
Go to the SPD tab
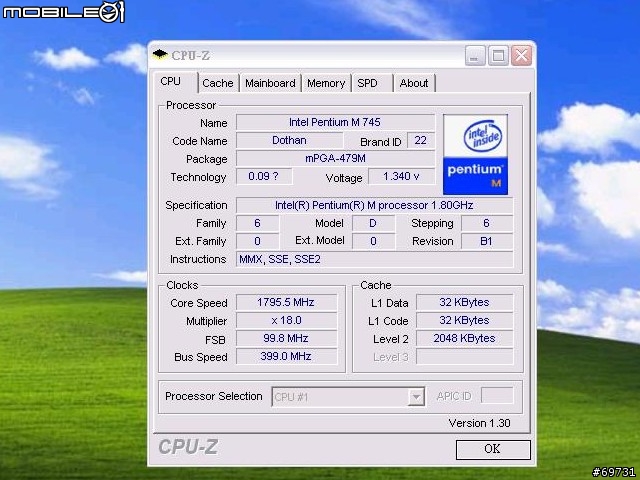(x=372, y=83)
